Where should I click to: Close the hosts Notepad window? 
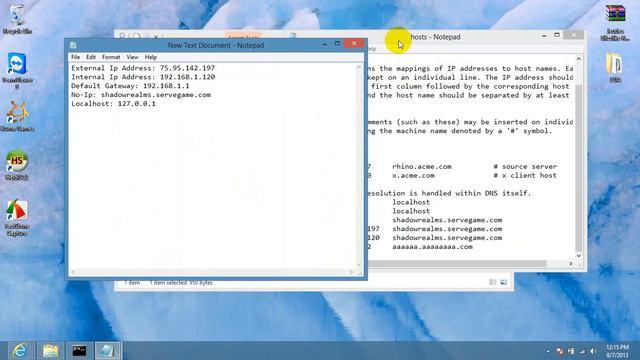pos(573,36)
